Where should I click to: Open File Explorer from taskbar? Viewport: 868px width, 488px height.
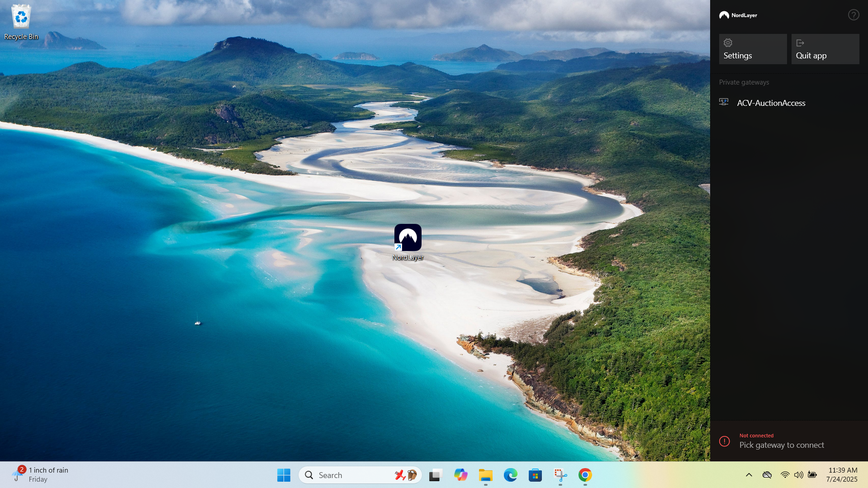485,475
